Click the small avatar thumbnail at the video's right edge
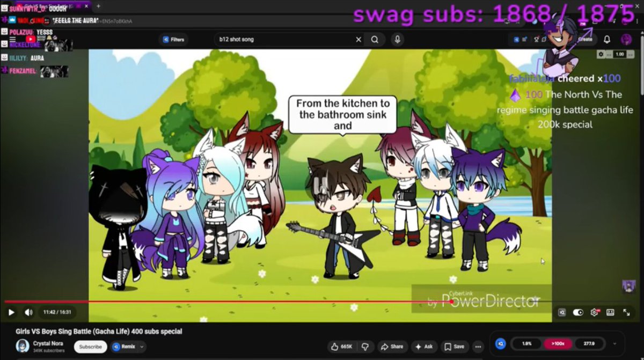 click(x=628, y=286)
